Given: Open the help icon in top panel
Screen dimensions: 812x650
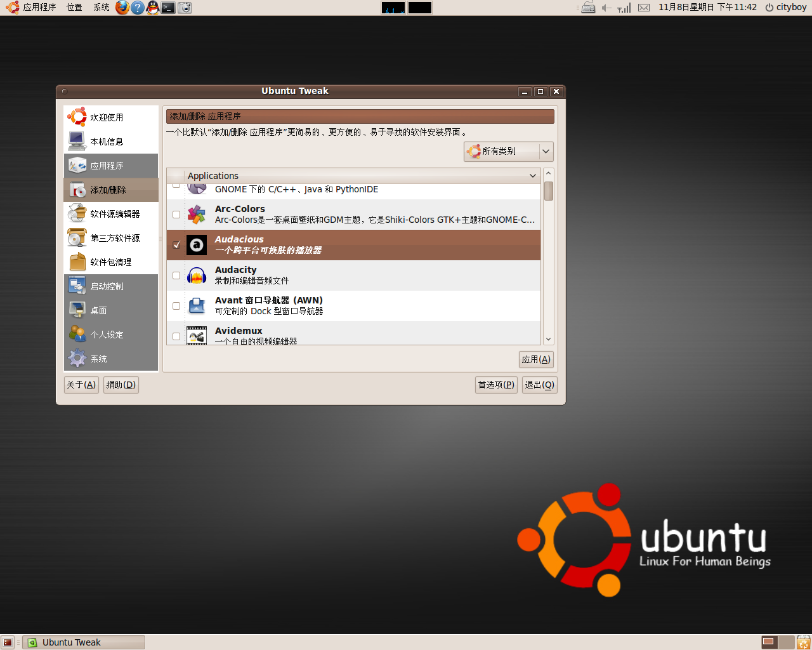Looking at the screenshot, I should click(138, 8).
